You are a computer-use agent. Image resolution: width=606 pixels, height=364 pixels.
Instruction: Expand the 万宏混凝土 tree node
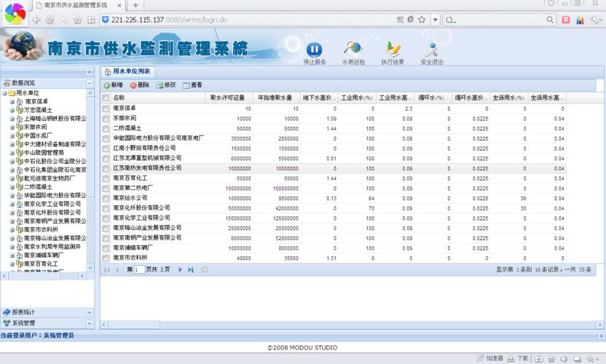pyautogui.click(x=12, y=110)
